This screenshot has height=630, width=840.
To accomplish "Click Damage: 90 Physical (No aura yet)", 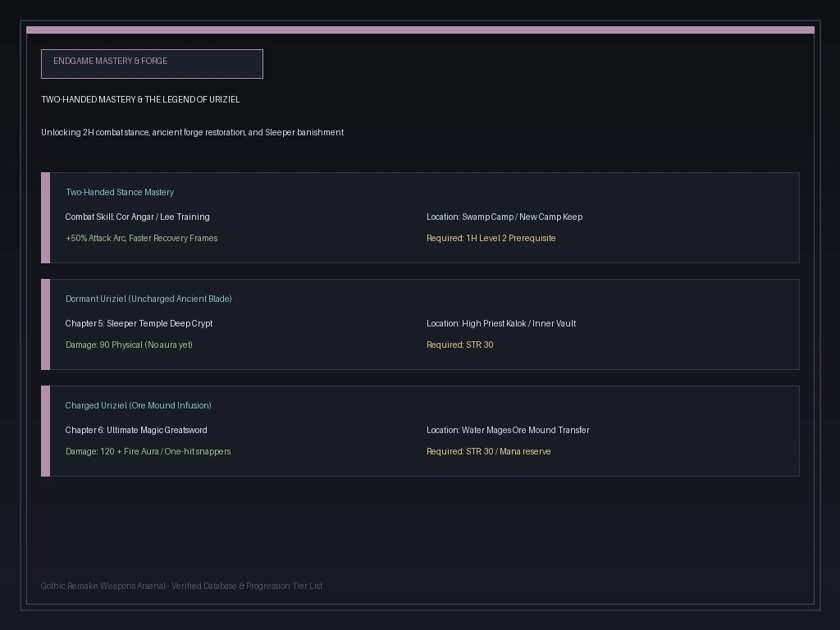I will 129,345.
